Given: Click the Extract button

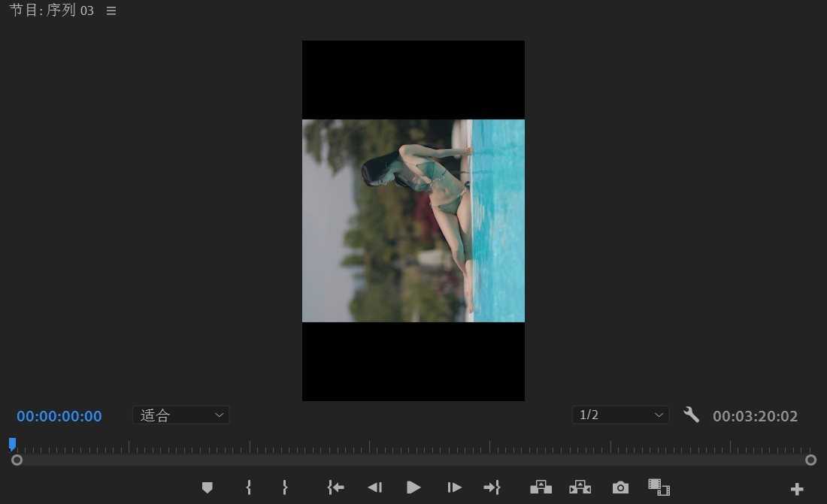Looking at the screenshot, I should point(580,487).
